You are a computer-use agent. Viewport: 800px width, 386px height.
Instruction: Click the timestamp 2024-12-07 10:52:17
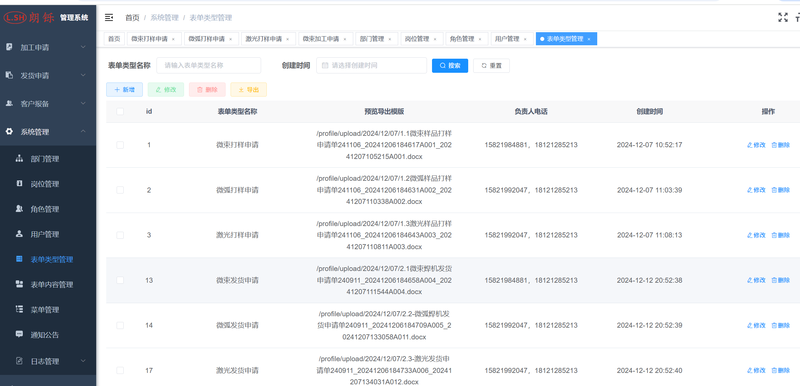tap(649, 145)
